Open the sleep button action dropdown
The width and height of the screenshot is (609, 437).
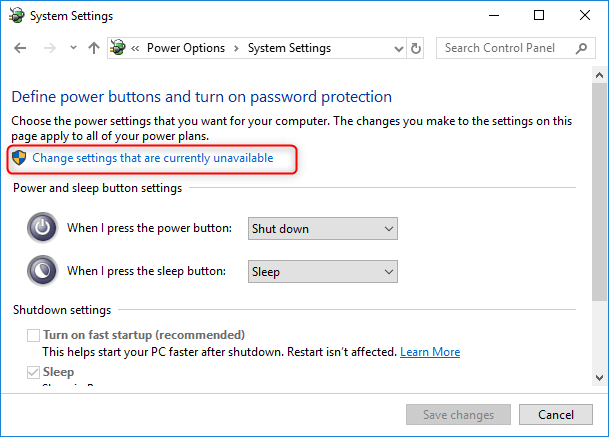(x=322, y=271)
